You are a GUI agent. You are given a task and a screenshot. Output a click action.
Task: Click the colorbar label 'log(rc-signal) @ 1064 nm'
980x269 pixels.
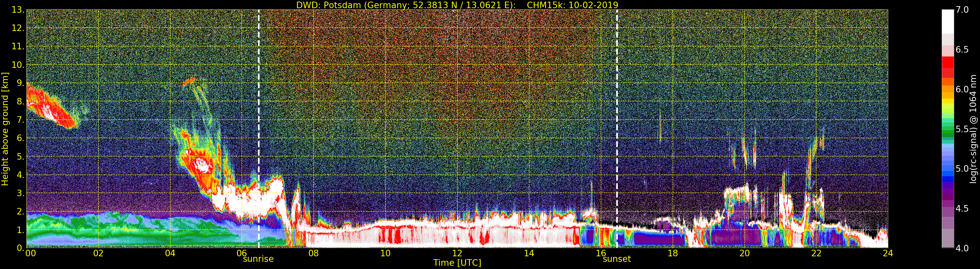point(973,129)
